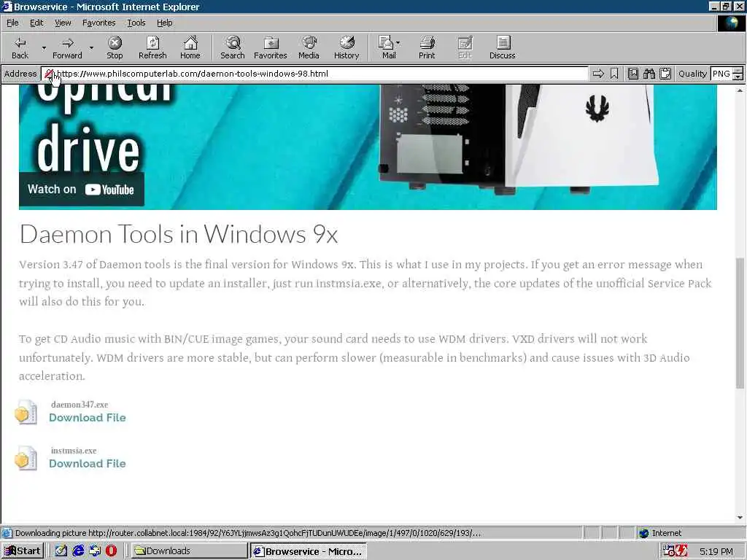Click the file icon beside daemon347.exe

26,413
